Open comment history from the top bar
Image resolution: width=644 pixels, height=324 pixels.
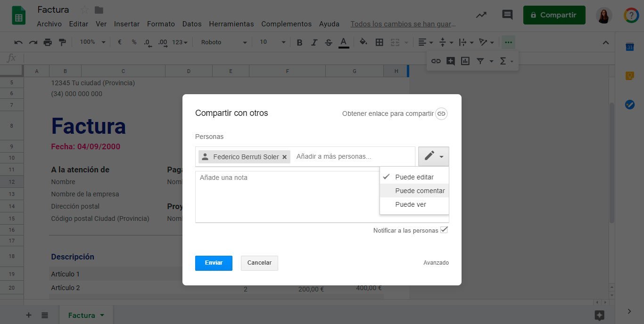(507, 15)
